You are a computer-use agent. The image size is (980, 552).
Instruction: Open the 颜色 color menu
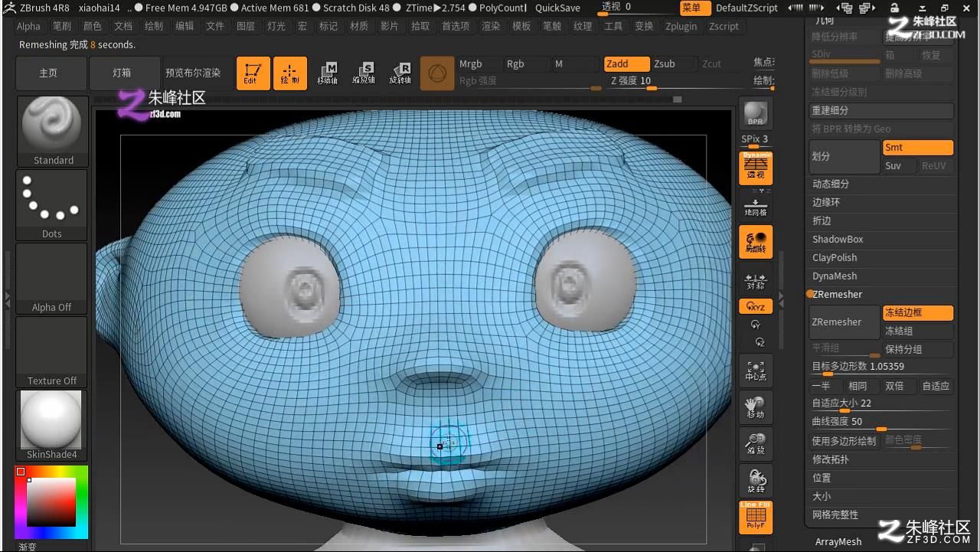coord(92,26)
